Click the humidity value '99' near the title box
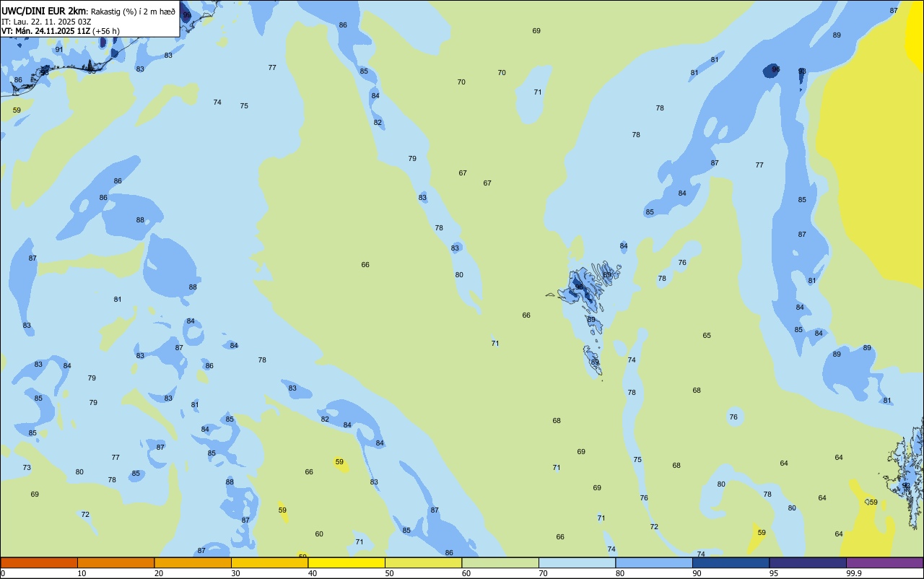This screenshot has height=579, width=924. coord(187,14)
